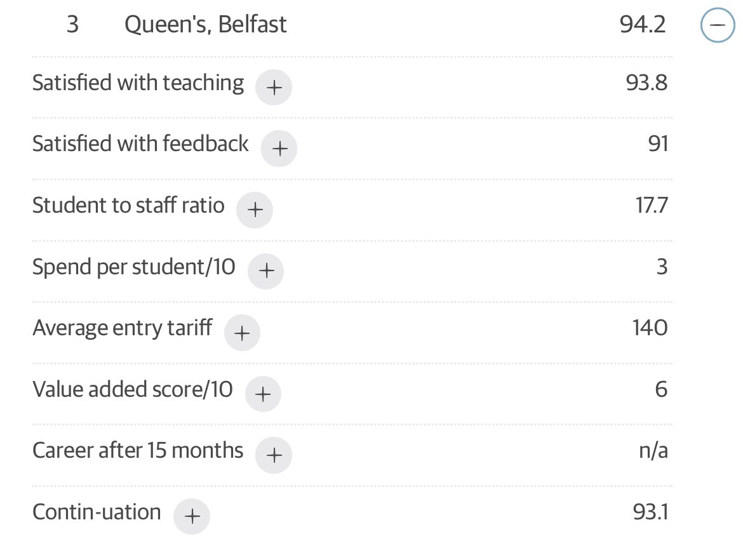Expand info for Satisfied with teaching
743x560 pixels.
pyautogui.click(x=274, y=87)
